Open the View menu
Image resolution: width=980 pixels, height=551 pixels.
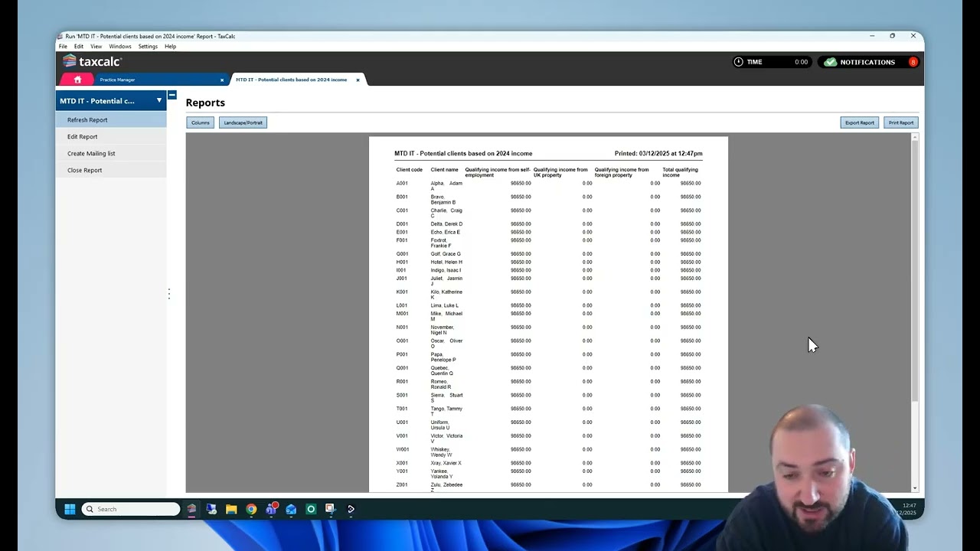(x=96, y=47)
